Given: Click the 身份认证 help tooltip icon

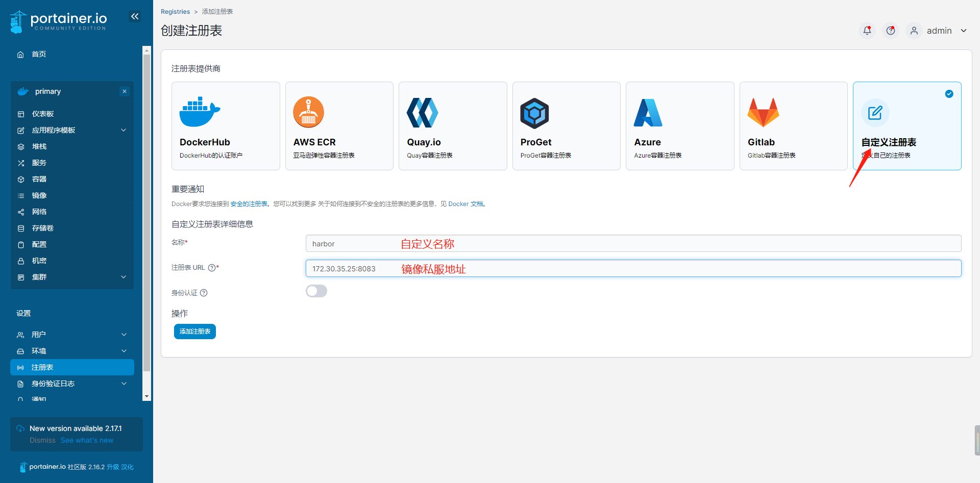Looking at the screenshot, I should tap(204, 293).
